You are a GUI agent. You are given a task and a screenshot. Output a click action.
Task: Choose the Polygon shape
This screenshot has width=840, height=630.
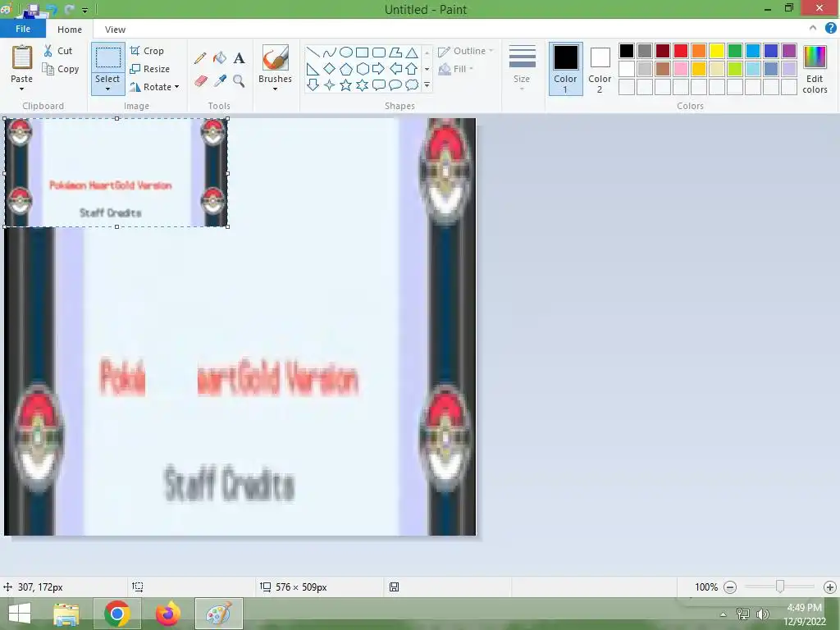tap(395, 52)
